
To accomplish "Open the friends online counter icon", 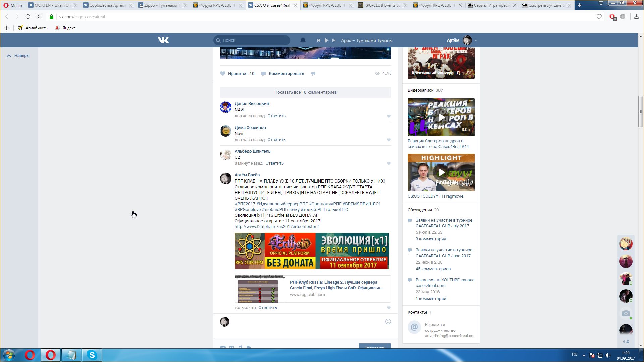I will 626,342.
